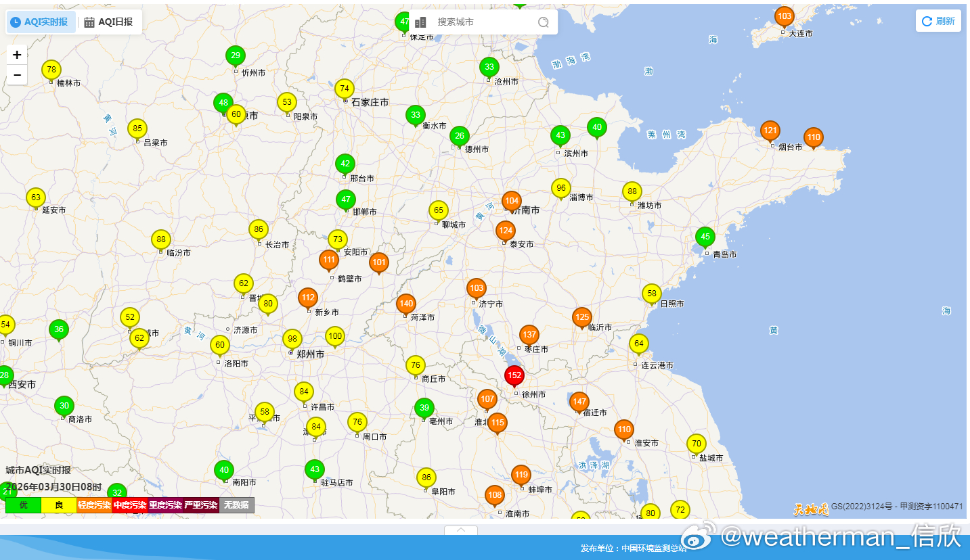
Task: Select the AQI 70 marker for 盐城市
Action: pyautogui.click(x=697, y=444)
